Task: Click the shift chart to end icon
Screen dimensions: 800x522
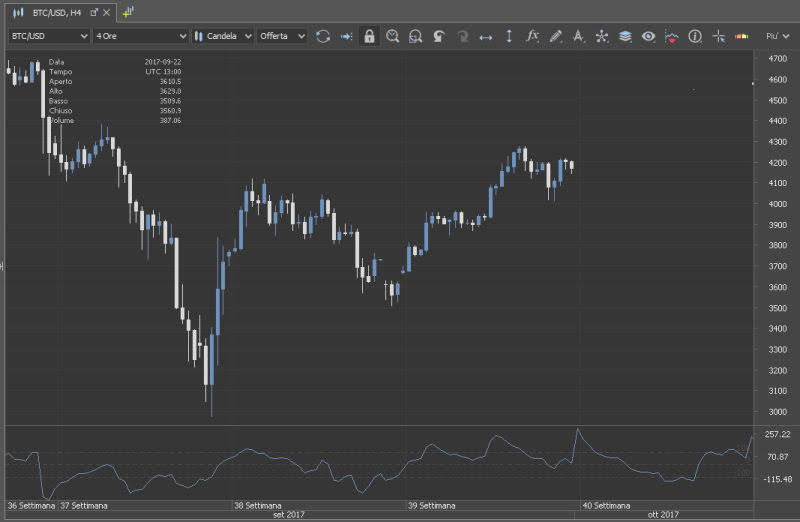Action: pyautogui.click(x=346, y=36)
